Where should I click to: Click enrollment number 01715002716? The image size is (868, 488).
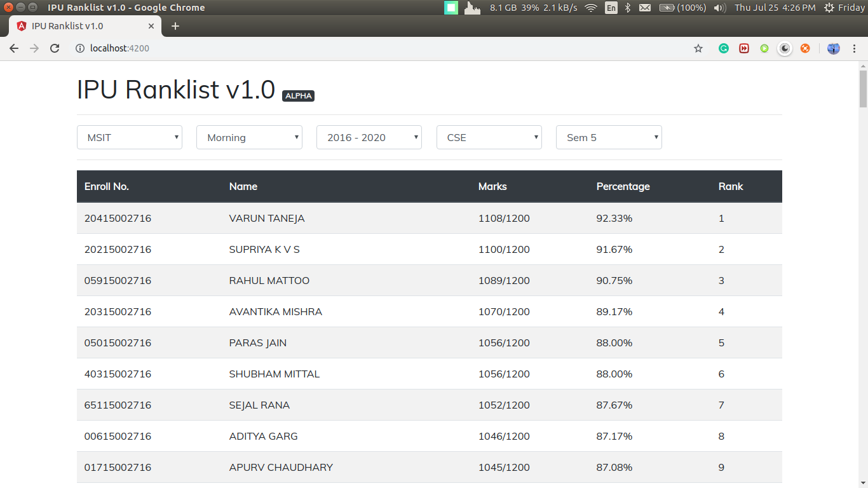[118, 467]
